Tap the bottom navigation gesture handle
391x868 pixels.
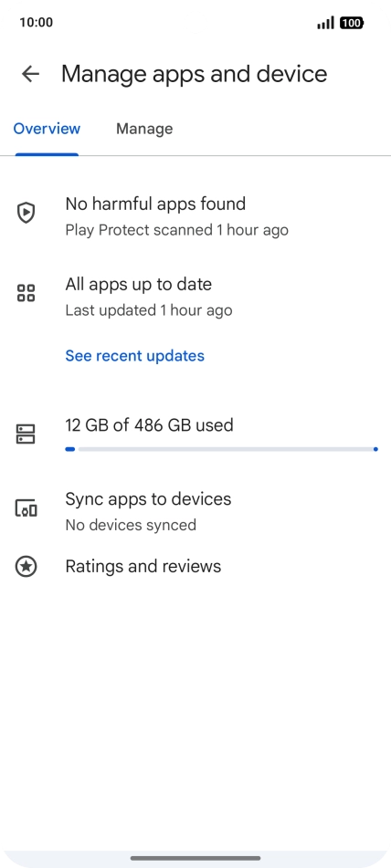195,858
